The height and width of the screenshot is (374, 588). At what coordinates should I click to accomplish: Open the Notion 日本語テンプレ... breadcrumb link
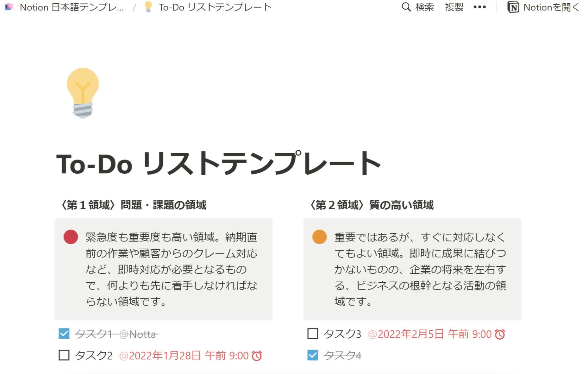72,7
